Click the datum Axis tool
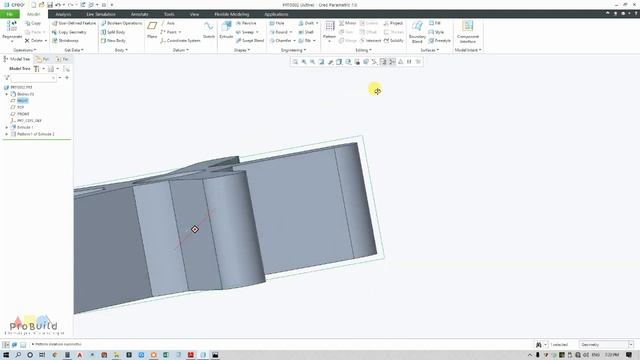The width and height of the screenshot is (640, 360). pyautogui.click(x=167, y=23)
